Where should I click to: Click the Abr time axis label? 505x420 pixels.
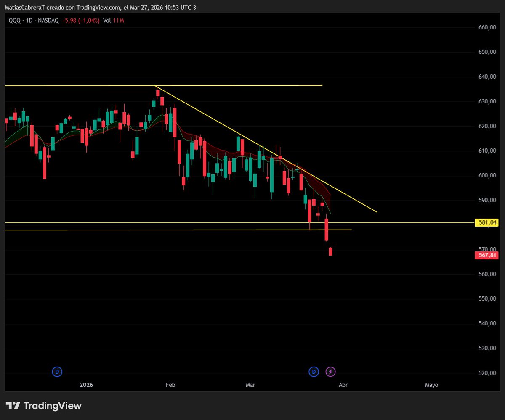(343, 385)
